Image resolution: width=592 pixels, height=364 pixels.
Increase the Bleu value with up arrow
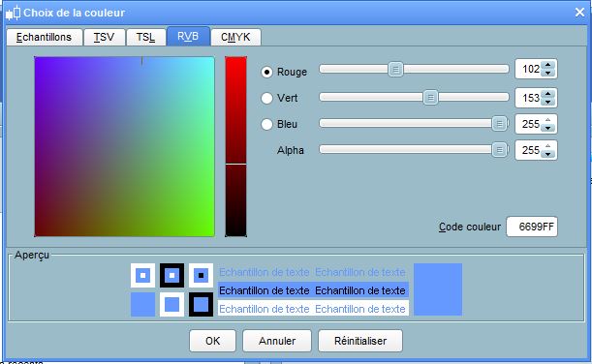[x=547, y=120]
